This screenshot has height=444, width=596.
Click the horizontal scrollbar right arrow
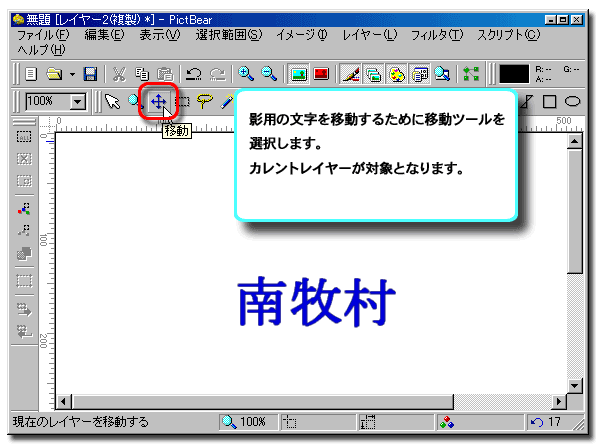[558, 401]
